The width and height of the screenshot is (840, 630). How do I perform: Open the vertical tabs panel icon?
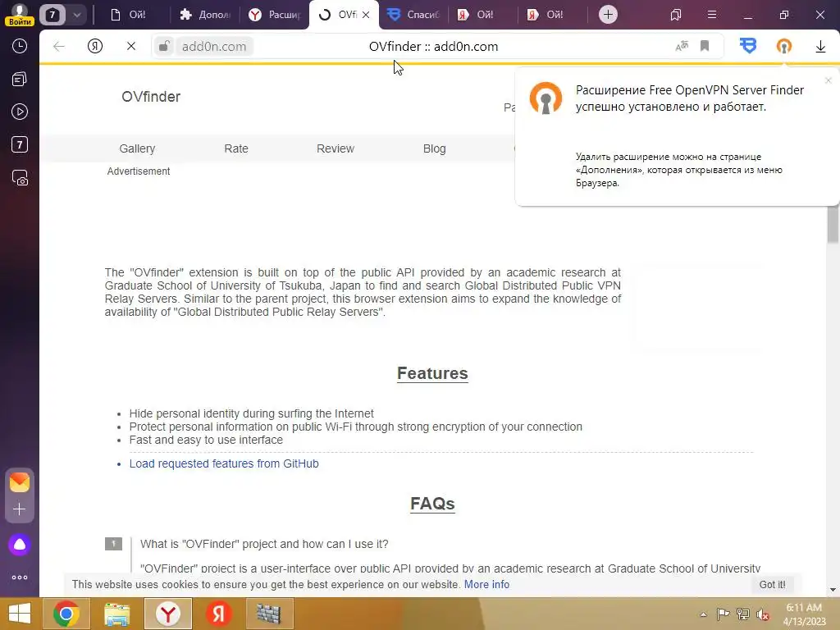[x=676, y=15]
